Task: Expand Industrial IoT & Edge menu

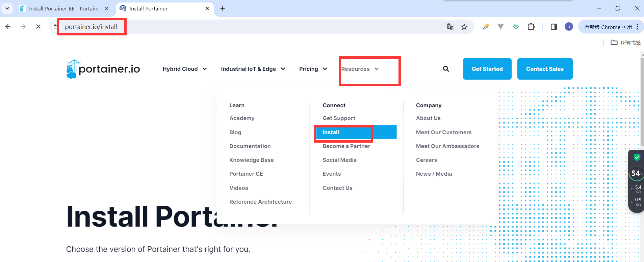Action: point(253,69)
